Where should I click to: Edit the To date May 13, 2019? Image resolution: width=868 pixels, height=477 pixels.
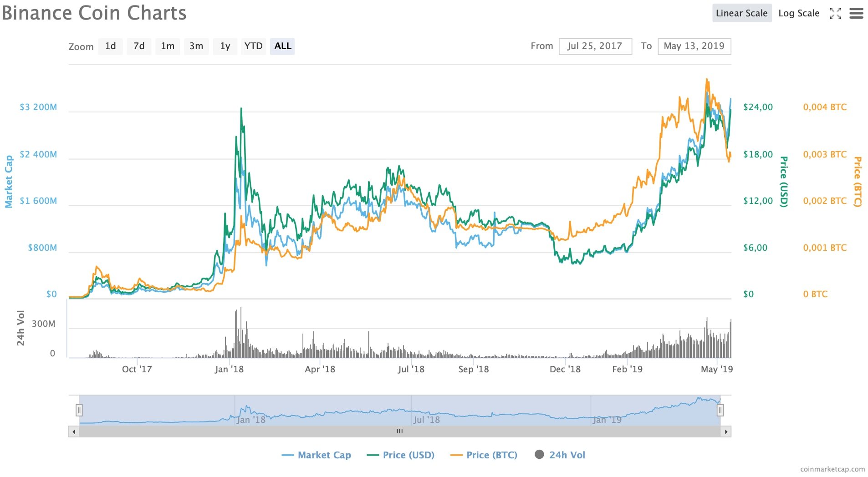[x=694, y=46]
